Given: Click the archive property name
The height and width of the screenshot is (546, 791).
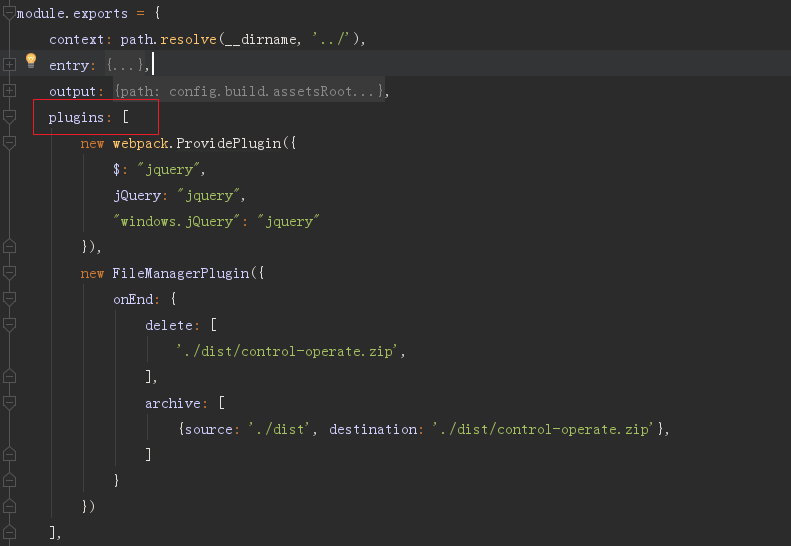Looking at the screenshot, I should [x=173, y=403].
